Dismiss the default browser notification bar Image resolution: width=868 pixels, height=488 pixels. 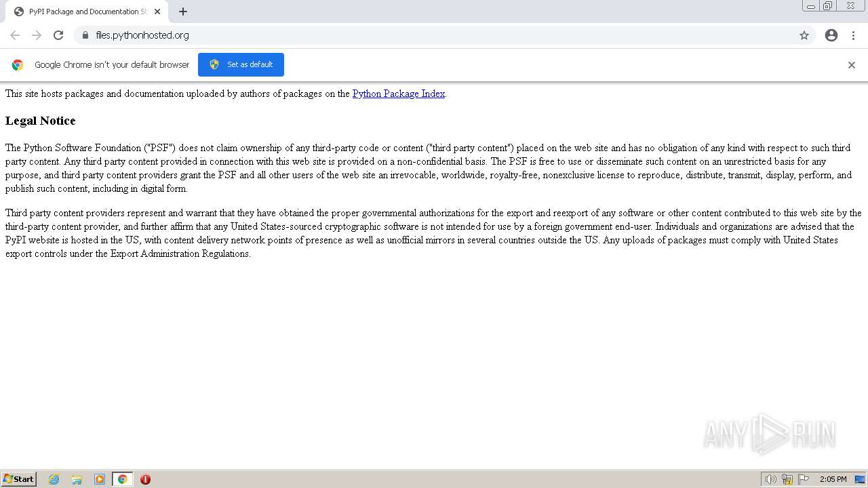point(852,65)
